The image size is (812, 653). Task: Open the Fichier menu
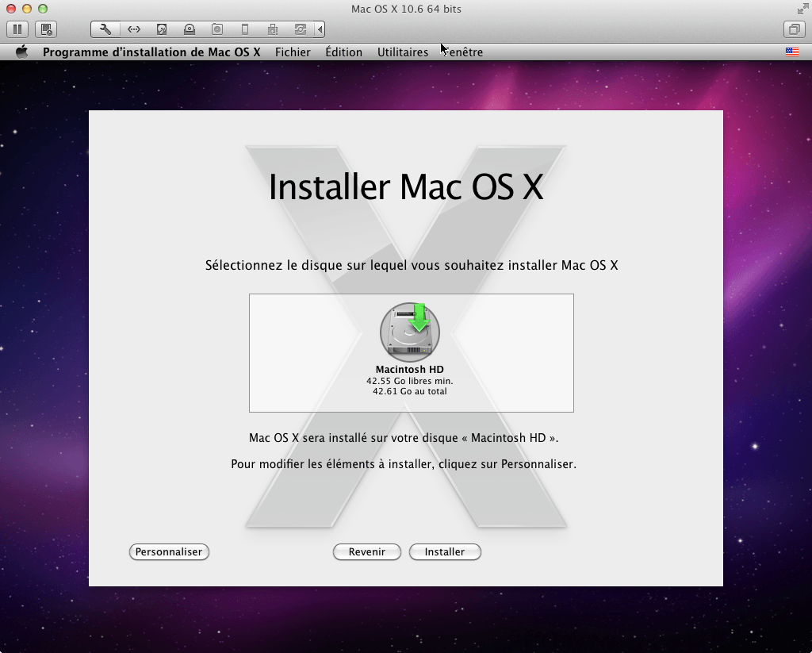click(293, 52)
